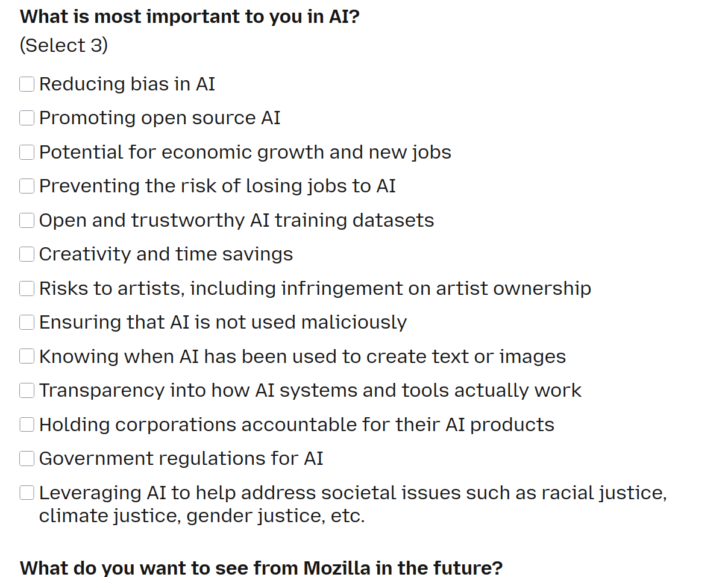Tick 'Holding corporations accountable' checkbox

pos(27,424)
